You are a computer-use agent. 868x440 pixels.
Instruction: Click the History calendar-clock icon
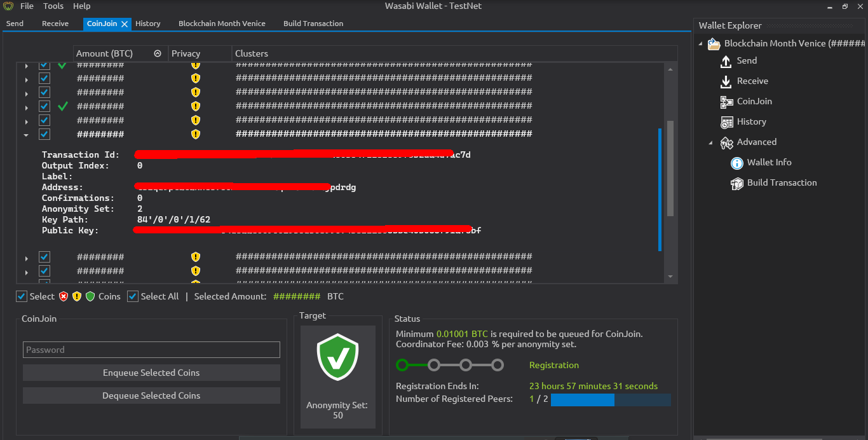(726, 122)
